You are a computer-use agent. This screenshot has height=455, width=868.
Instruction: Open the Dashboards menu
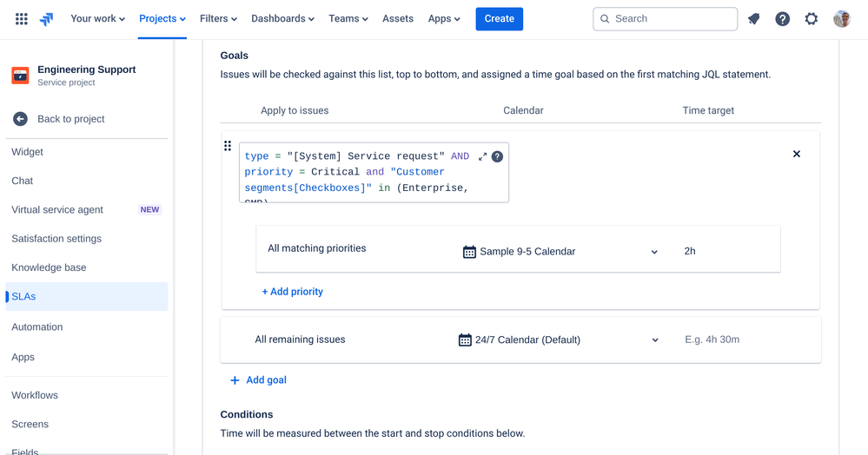pyautogui.click(x=282, y=19)
